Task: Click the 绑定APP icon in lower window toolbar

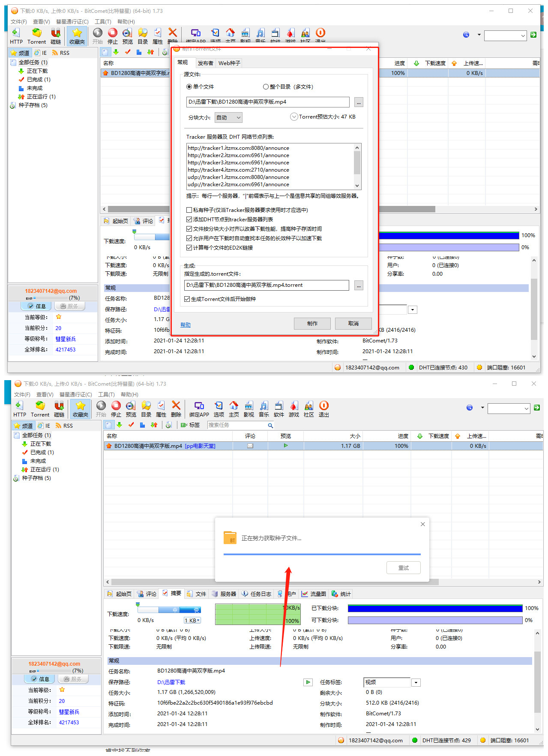Action: 199,408
